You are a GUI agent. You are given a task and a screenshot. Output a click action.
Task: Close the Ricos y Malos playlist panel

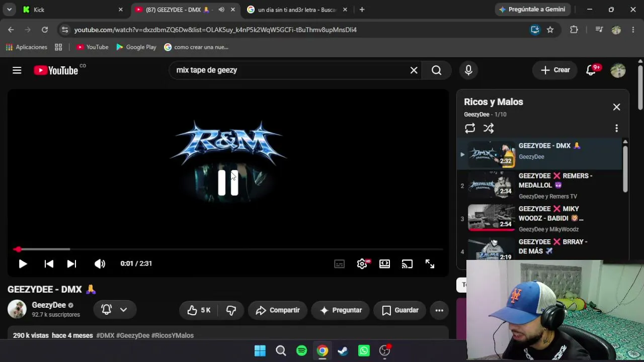tap(616, 107)
